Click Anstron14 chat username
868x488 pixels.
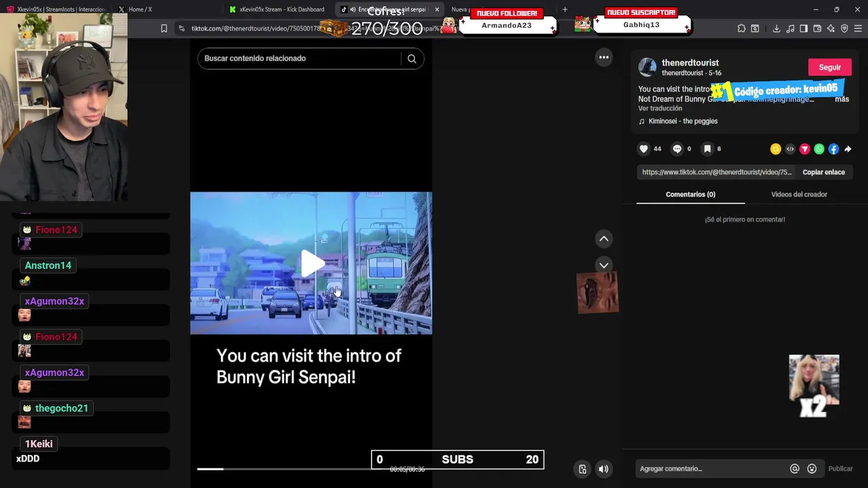click(x=48, y=266)
